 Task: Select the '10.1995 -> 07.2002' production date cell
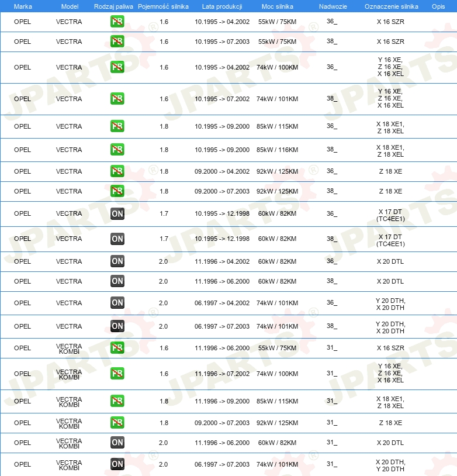coord(222,99)
